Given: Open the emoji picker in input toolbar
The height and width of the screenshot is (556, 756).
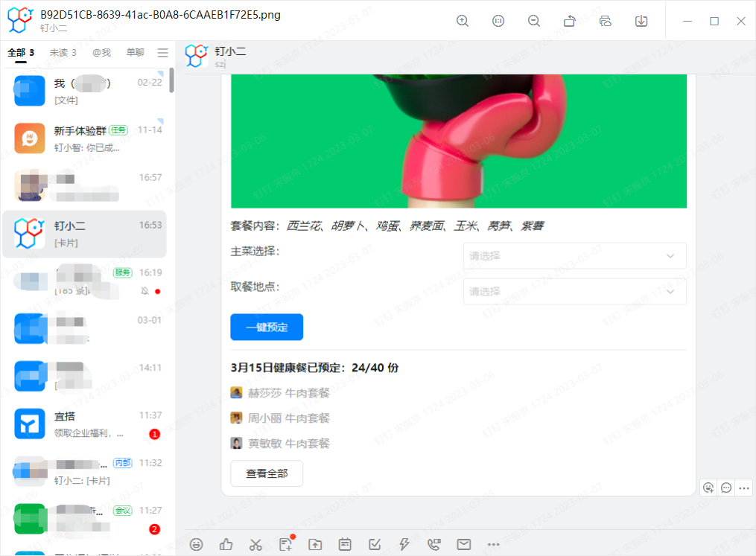Looking at the screenshot, I should tap(196, 544).
